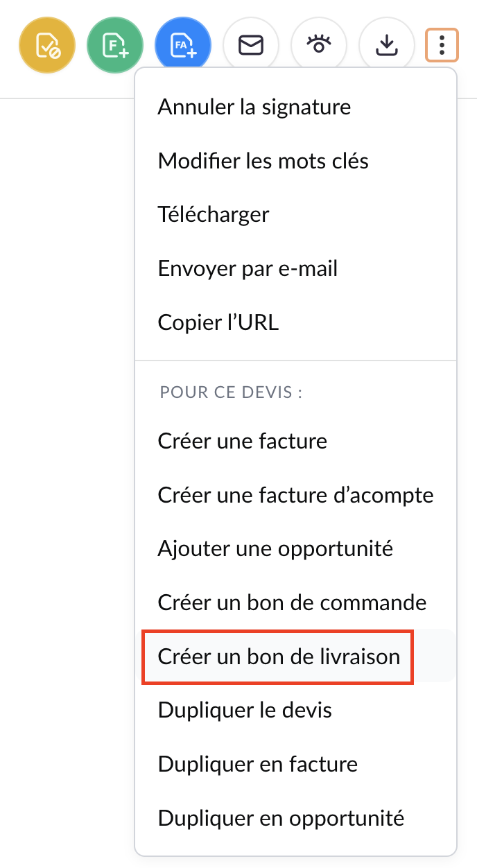Close the three-dot more options menu

[442, 46]
